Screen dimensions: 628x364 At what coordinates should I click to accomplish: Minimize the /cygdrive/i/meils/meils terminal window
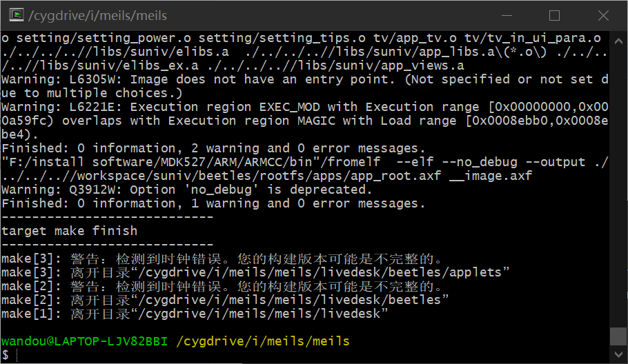pos(507,16)
